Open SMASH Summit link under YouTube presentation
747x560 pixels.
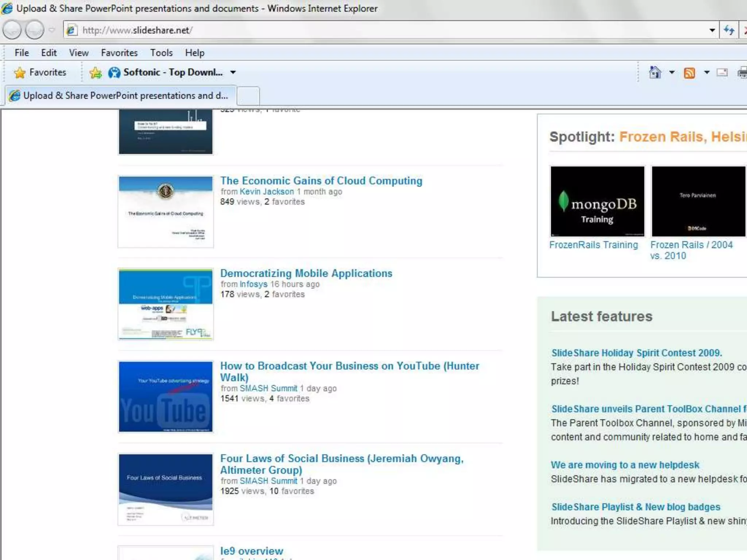pyautogui.click(x=268, y=388)
